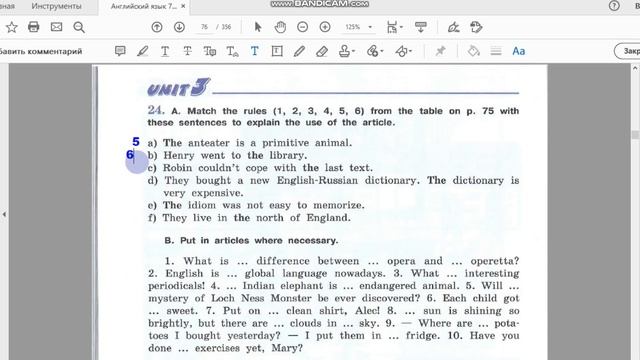Print the document with the printer icon
This screenshot has width=640, height=360.
tap(33, 27)
